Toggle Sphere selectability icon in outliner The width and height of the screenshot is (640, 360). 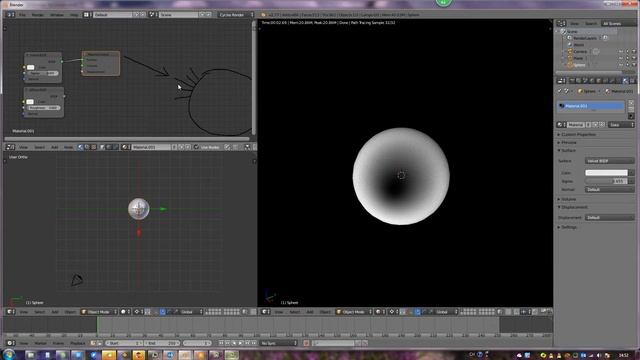click(627, 65)
